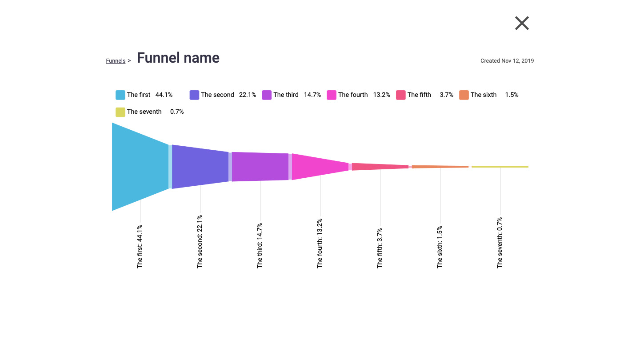Click the red 'The fifth' legend swatch
The image size is (640, 364).
401,95
